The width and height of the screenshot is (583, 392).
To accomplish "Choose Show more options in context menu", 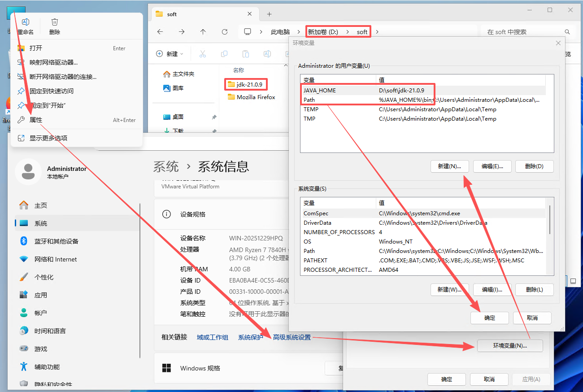I will (48, 138).
